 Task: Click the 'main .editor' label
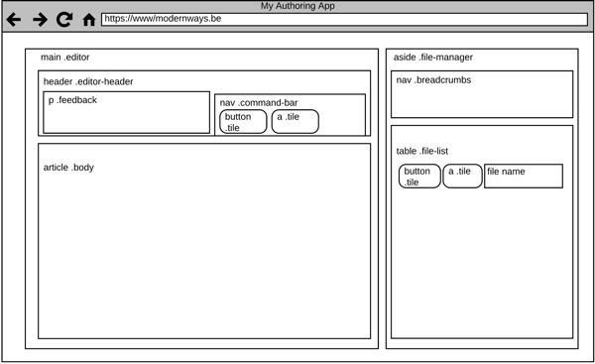[64, 58]
